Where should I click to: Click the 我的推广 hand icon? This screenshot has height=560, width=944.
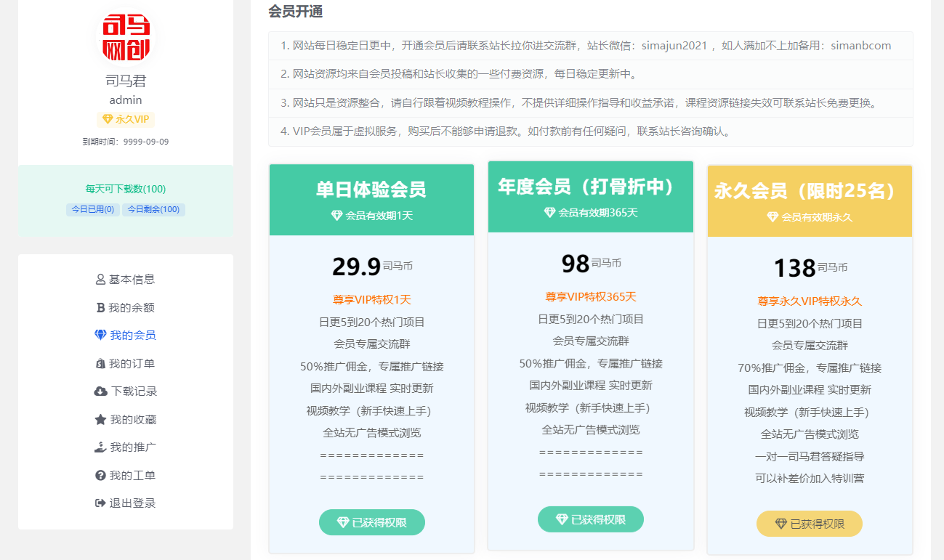tap(100, 447)
